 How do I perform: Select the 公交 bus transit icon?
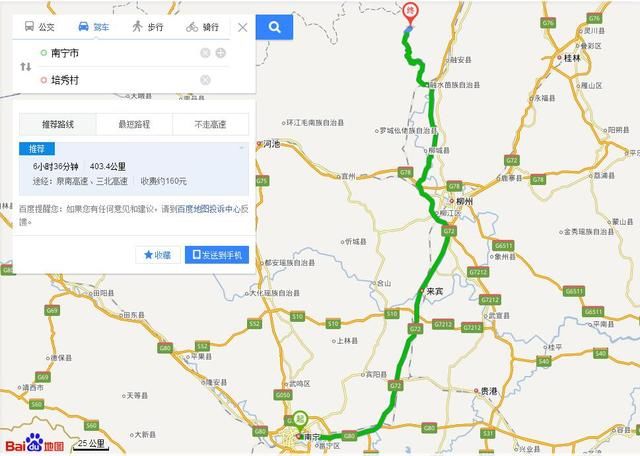tap(29, 27)
